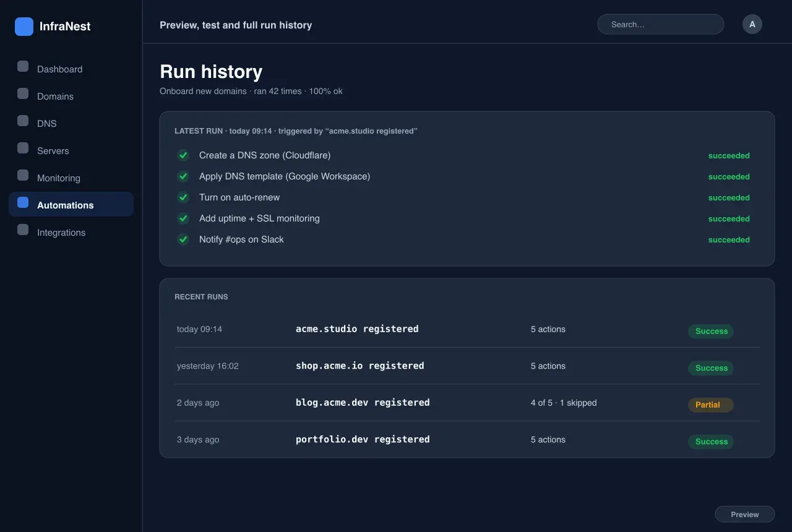Click 5 actions in the shop.acme.io row
The height and width of the screenshot is (532, 792).
(x=548, y=366)
